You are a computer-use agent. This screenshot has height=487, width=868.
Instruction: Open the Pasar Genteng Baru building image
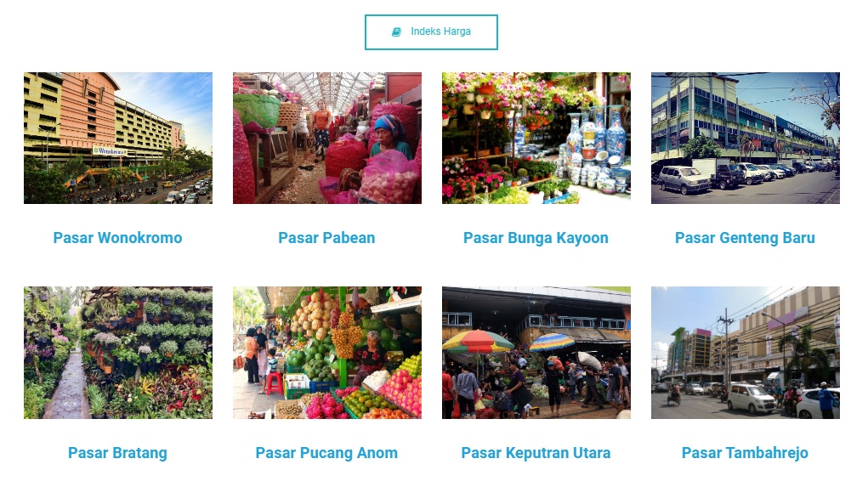(x=746, y=138)
